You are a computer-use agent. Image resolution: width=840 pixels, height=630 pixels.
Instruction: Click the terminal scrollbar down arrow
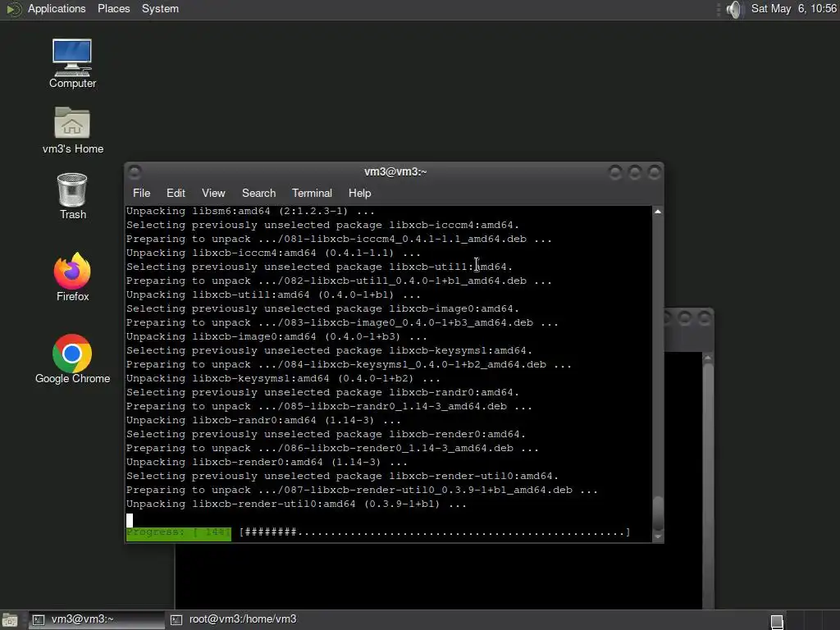tap(658, 536)
